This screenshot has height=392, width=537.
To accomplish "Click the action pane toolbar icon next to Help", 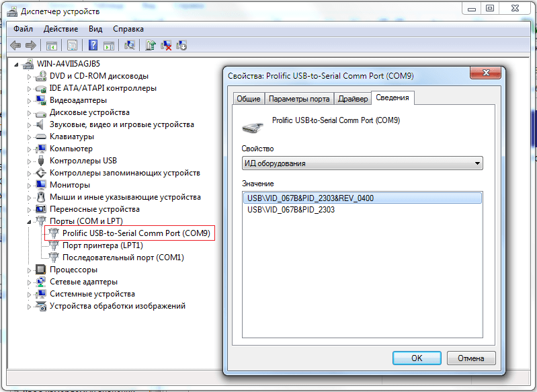I will coord(109,45).
